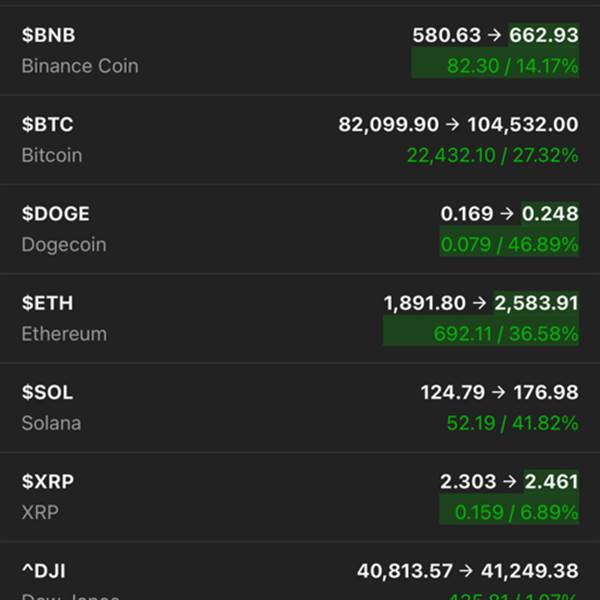
Task: Open the $BNB ticker row
Action: click(x=300, y=51)
